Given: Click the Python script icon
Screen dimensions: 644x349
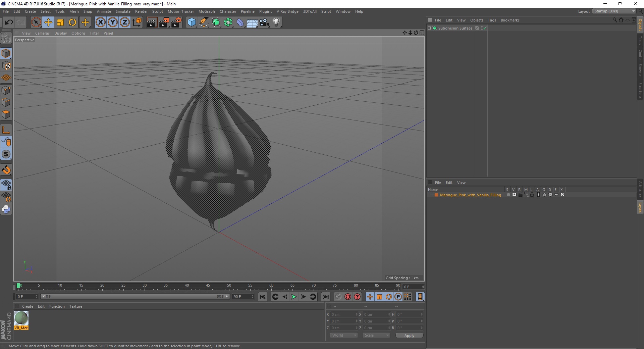Looking at the screenshot, I should (x=6, y=209).
